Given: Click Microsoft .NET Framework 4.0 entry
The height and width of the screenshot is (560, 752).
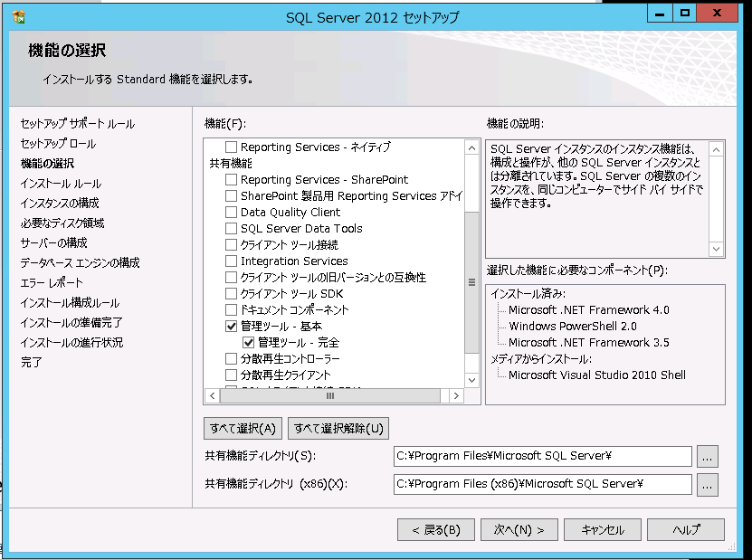Looking at the screenshot, I should tap(589, 310).
